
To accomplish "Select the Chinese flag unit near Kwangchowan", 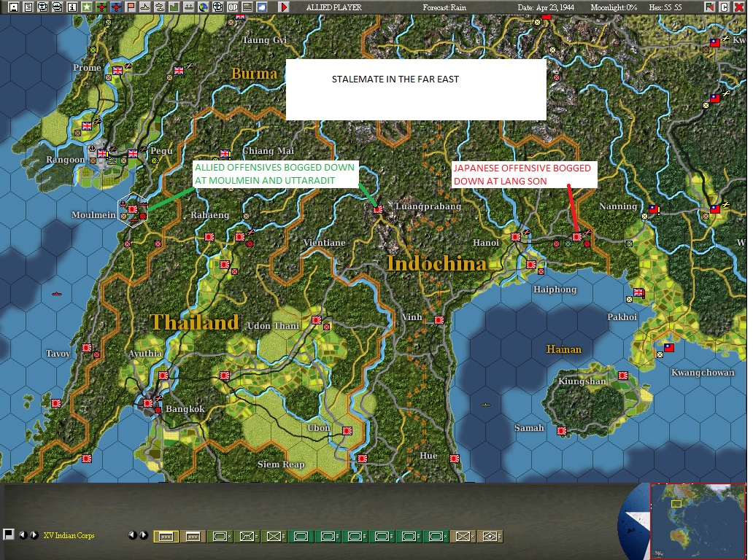I will tap(669, 347).
